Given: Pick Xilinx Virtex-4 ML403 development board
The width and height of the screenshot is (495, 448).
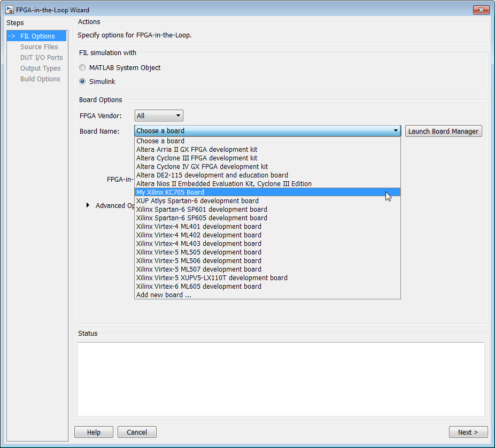Looking at the screenshot, I should point(267,243).
